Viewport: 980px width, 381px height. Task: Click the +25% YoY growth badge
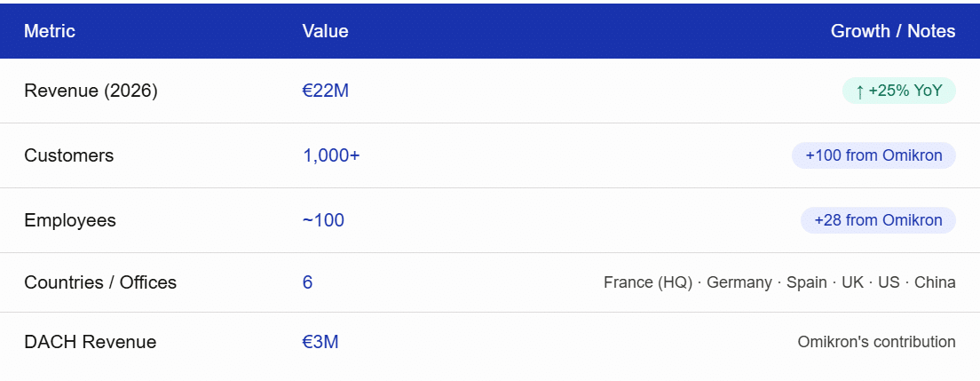point(898,91)
